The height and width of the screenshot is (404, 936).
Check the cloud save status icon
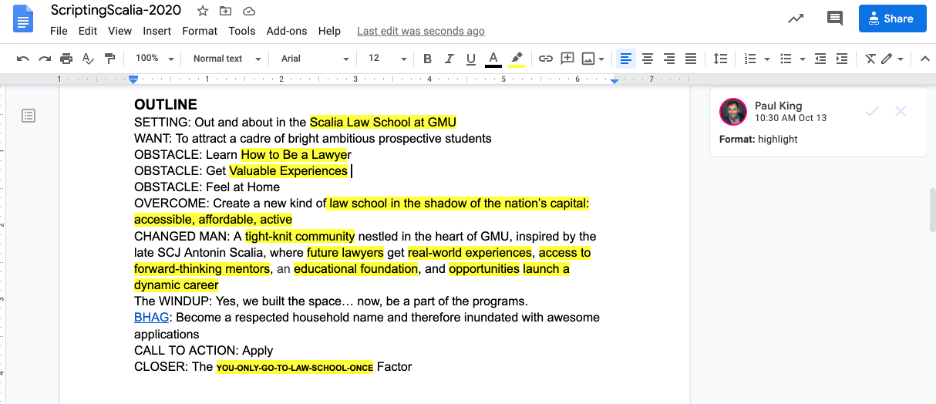pos(249,11)
